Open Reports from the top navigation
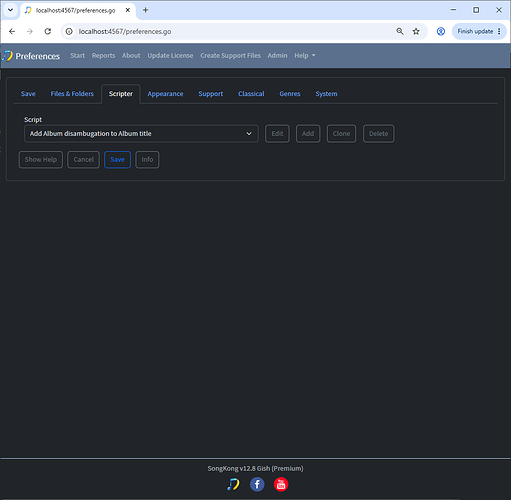The width and height of the screenshot is (511, 500). (103, 56)
